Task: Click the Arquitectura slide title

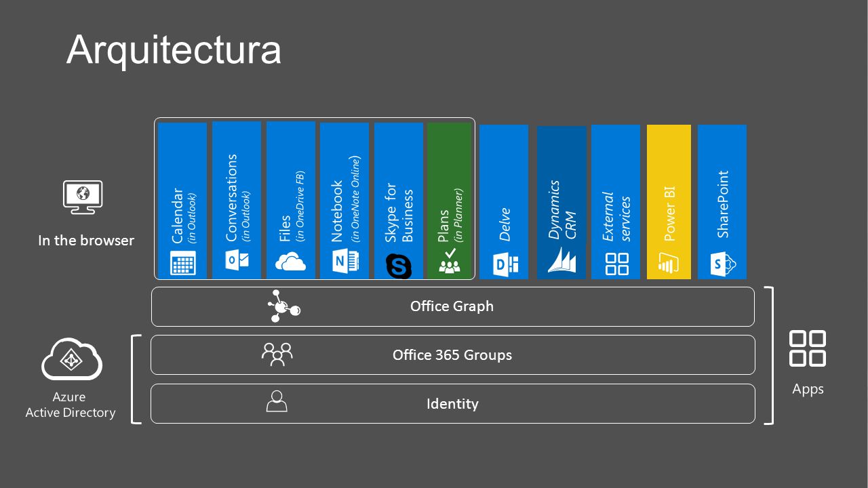Action: 174,50
